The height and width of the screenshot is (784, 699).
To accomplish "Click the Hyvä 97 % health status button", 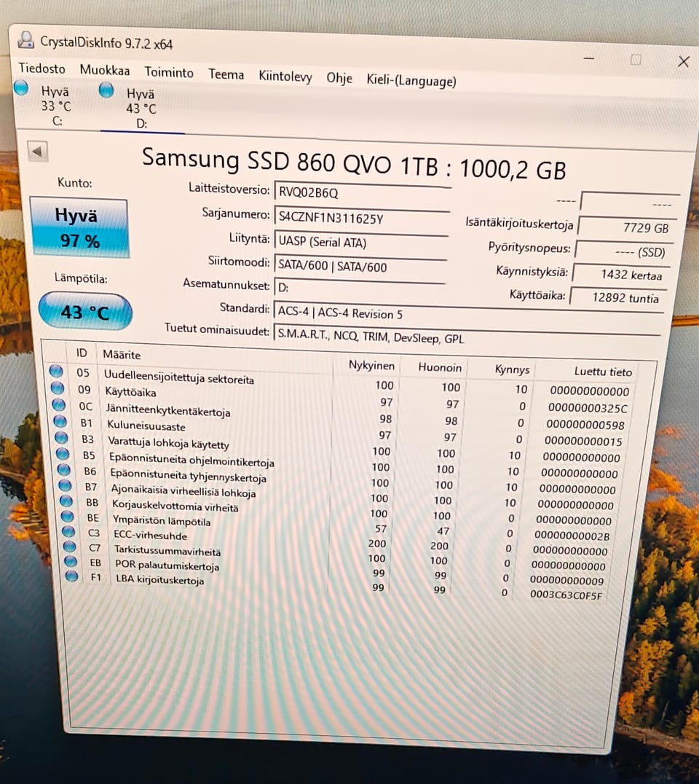I will pyautogui.click(x=80, y=228).
